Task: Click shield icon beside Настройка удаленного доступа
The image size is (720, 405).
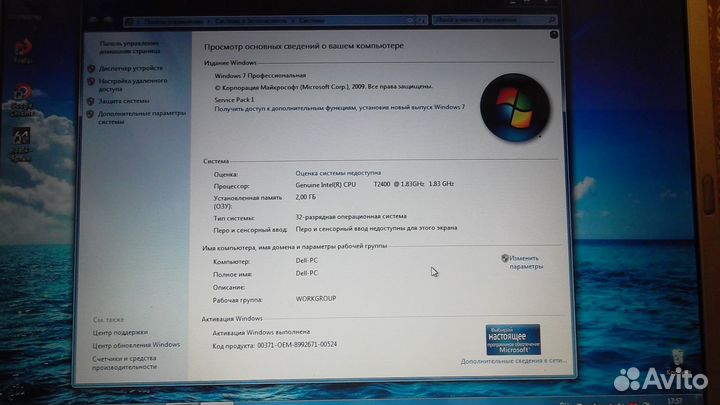Action: click(91, 81)
